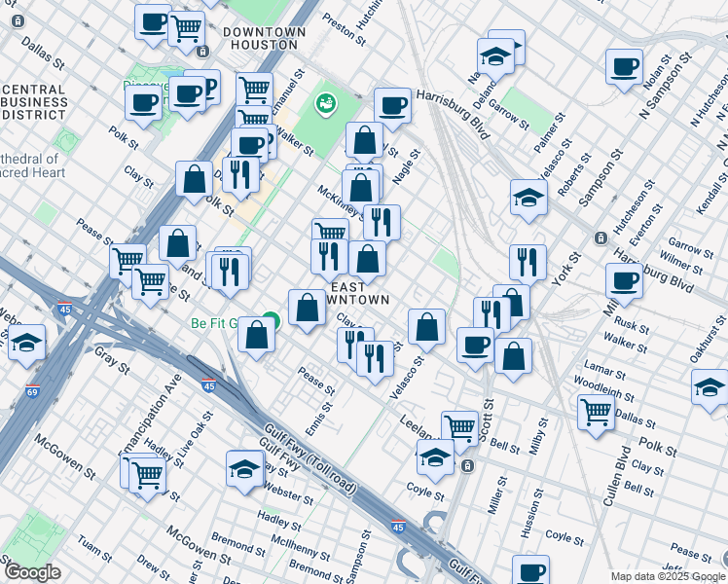This screenshot has width=728, height=584.
Task: Open the partially visible cafe marker at bottom
Action: click(530, 570)
